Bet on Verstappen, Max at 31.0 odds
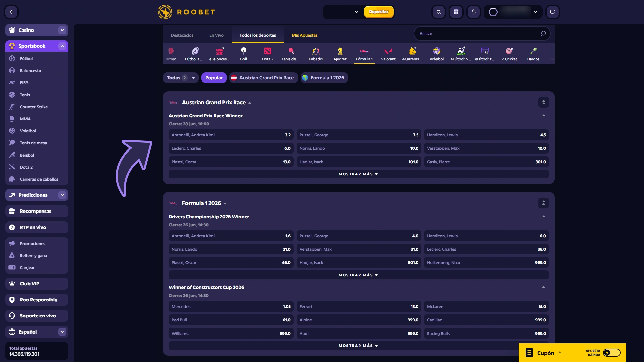This screenshot has height=362, width=644. pos(359,249)
